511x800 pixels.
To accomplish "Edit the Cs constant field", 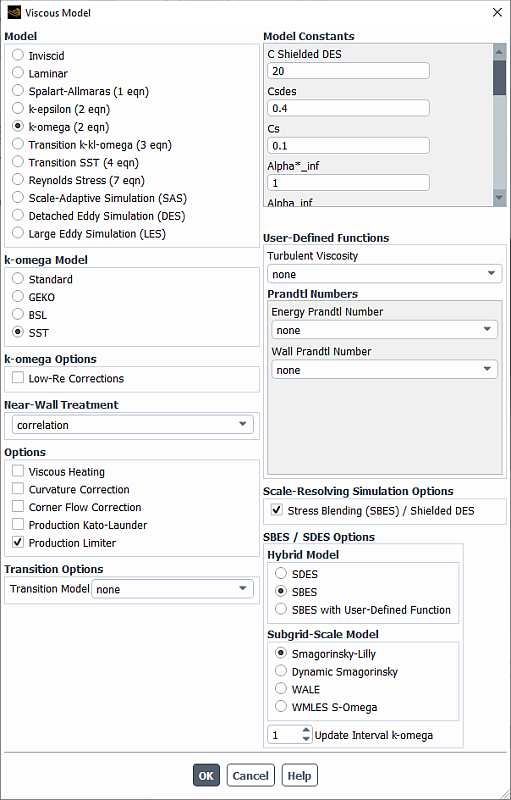I will [348, 146].
